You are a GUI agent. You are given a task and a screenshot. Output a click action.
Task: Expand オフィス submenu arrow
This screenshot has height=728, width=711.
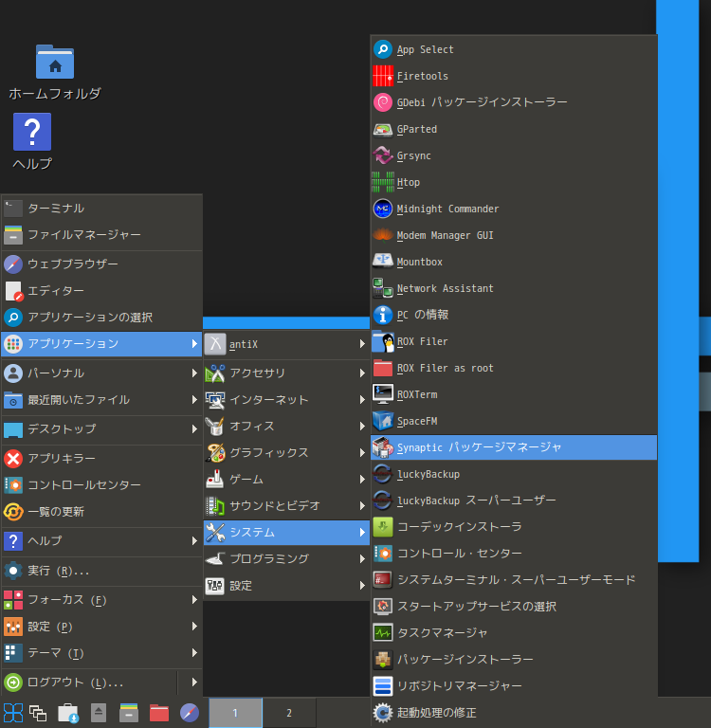tap(362, 426)
